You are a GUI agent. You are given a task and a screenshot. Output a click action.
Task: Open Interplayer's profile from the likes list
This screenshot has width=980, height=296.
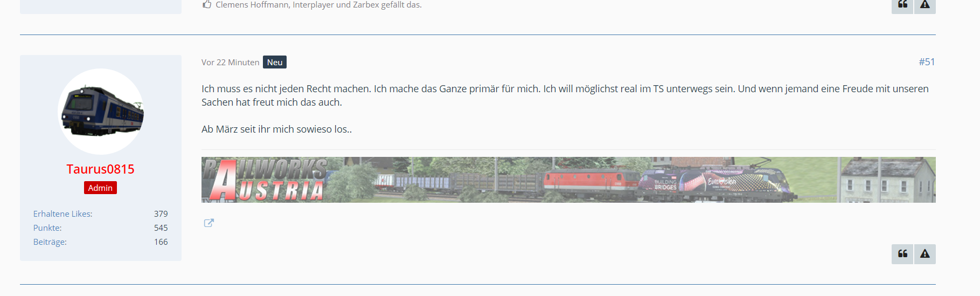pos(313,5)
